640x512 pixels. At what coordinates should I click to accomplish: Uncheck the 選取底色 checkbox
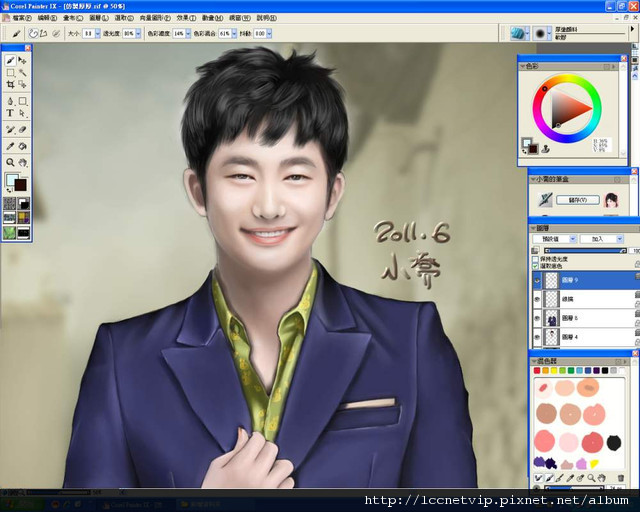(535, 266)
